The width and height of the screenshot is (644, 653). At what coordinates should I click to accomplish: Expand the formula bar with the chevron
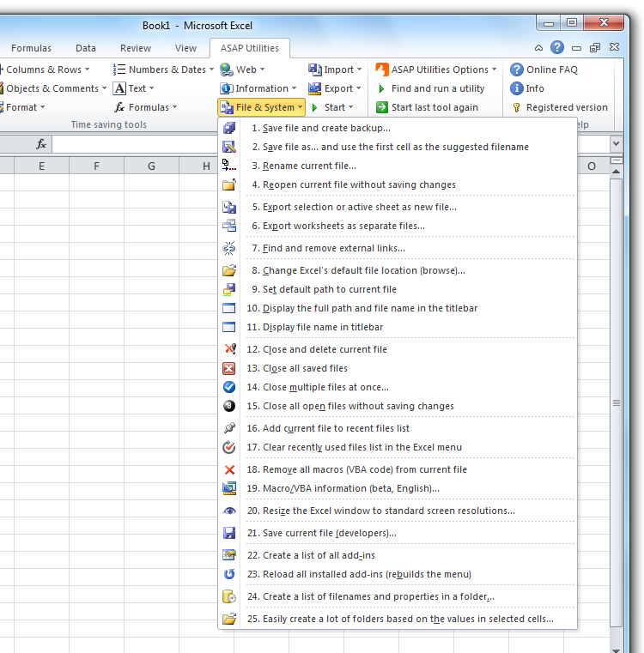tap(616, 144)
